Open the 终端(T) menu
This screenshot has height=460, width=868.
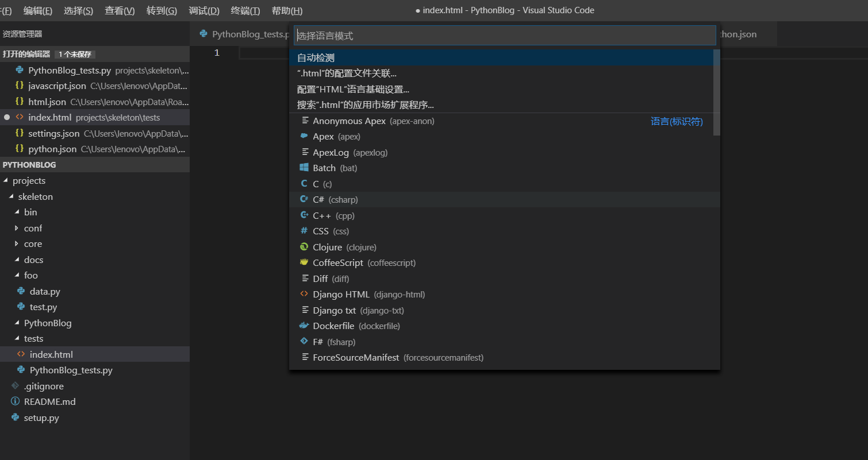tap(245, 10)
